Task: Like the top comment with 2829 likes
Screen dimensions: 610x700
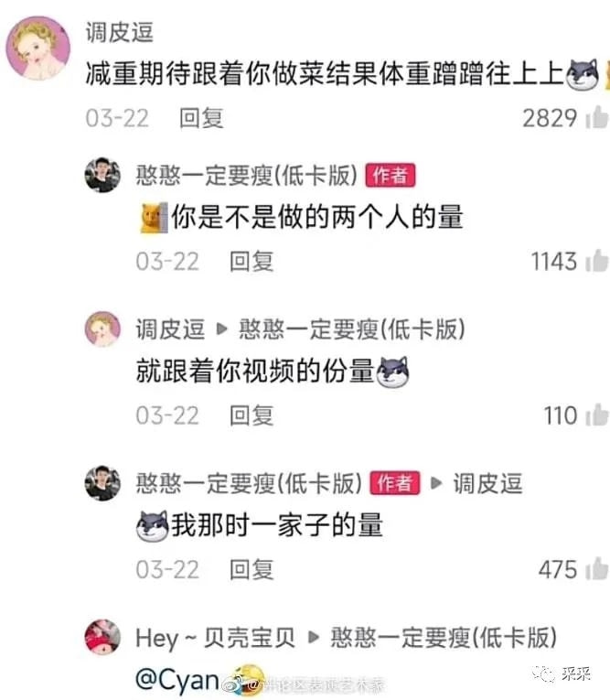Action: [598, 118]
